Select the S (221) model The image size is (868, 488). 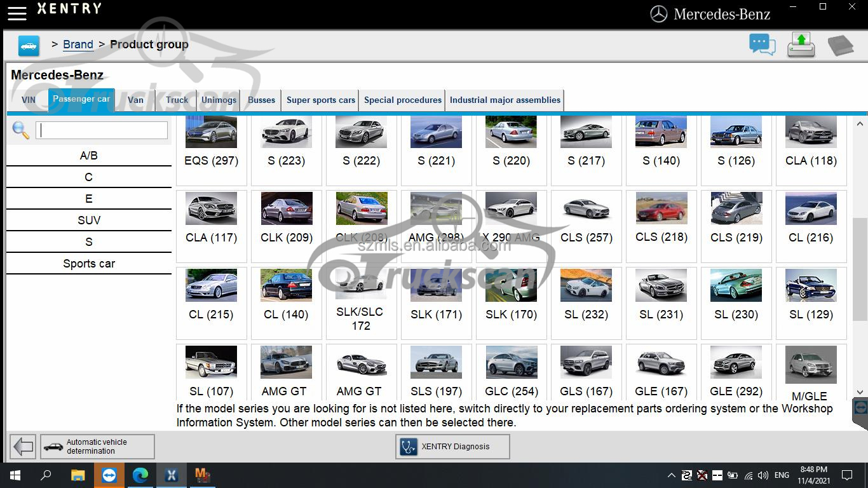coord(437,150)
